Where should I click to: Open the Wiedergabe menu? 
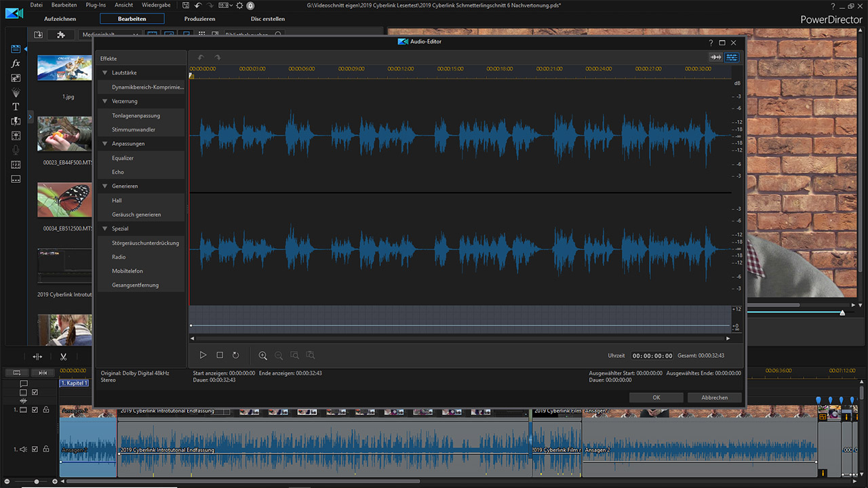click(x=156, y=5)
